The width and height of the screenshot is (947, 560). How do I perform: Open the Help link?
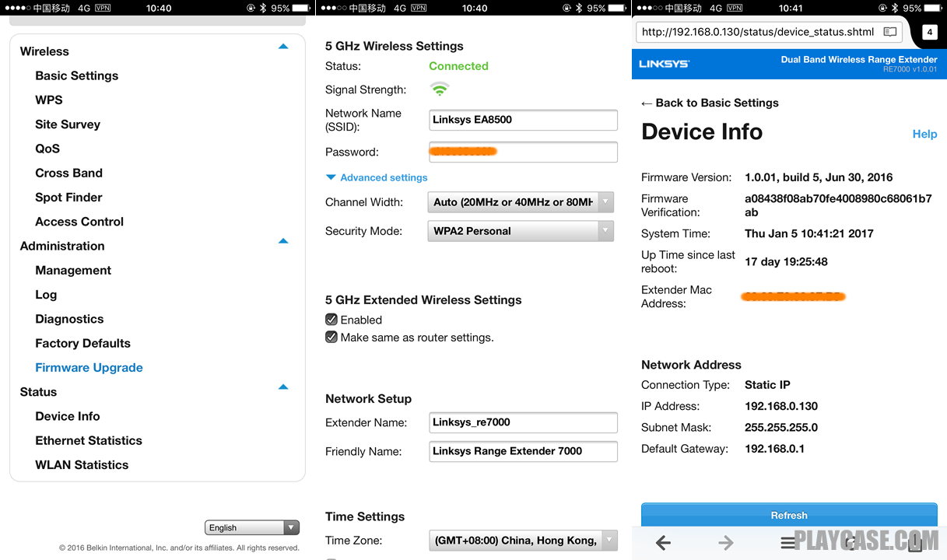pos(924,134)
